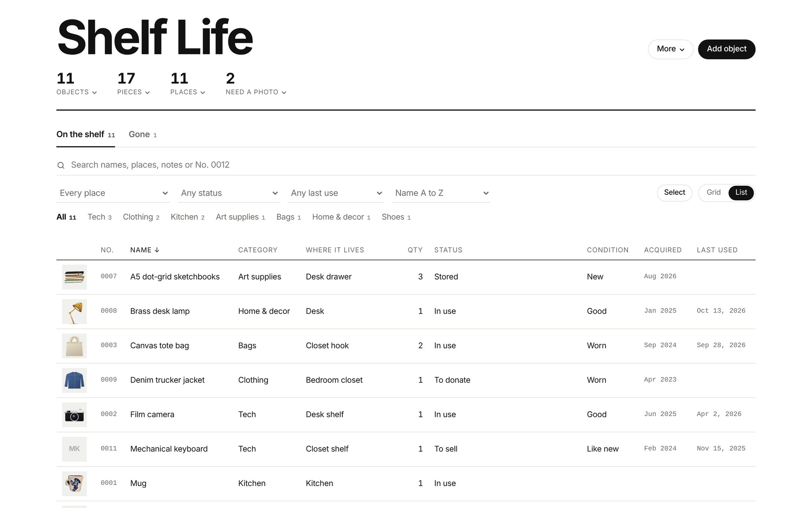Open the Denim trucker jacket thumbnail

74,380
